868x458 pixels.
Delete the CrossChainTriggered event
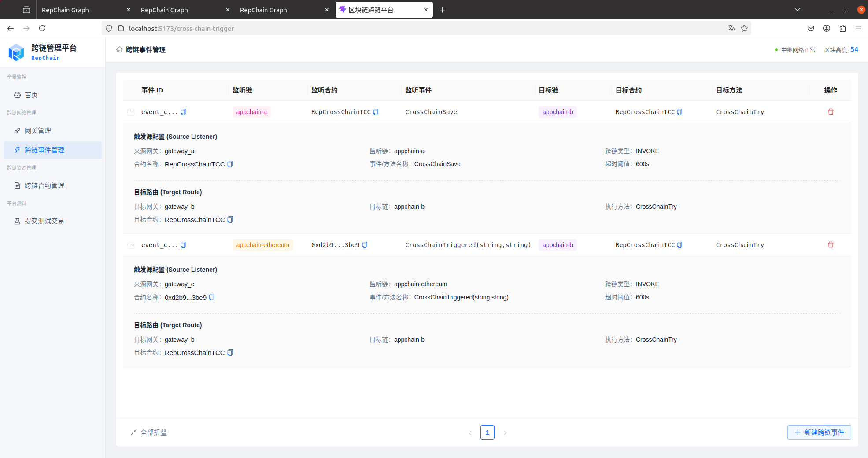[831, 245]
